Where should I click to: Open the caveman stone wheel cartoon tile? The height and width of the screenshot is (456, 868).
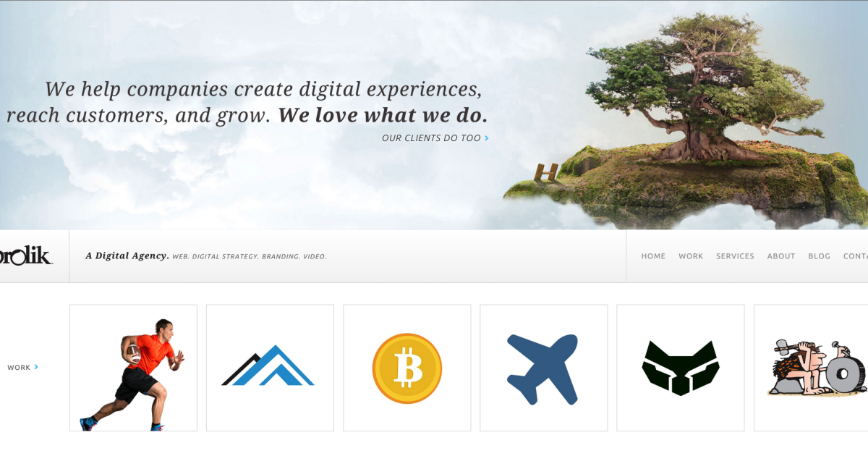click(811, 368)
